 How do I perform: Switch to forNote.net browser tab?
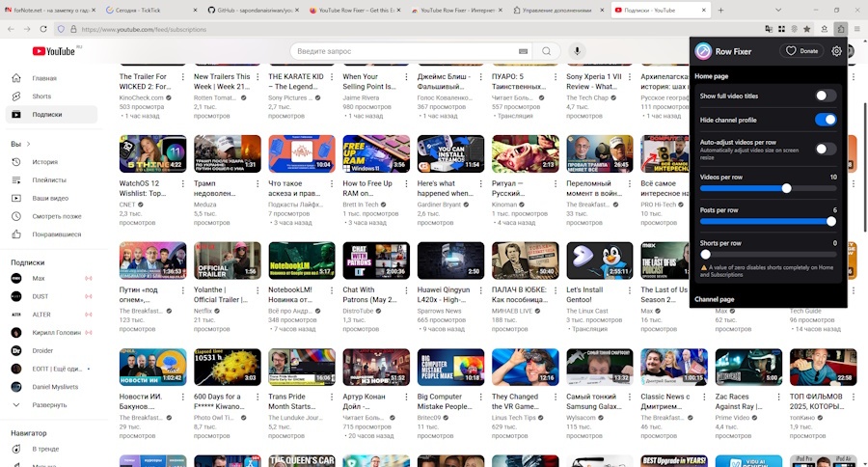click(x=50, y=10)
